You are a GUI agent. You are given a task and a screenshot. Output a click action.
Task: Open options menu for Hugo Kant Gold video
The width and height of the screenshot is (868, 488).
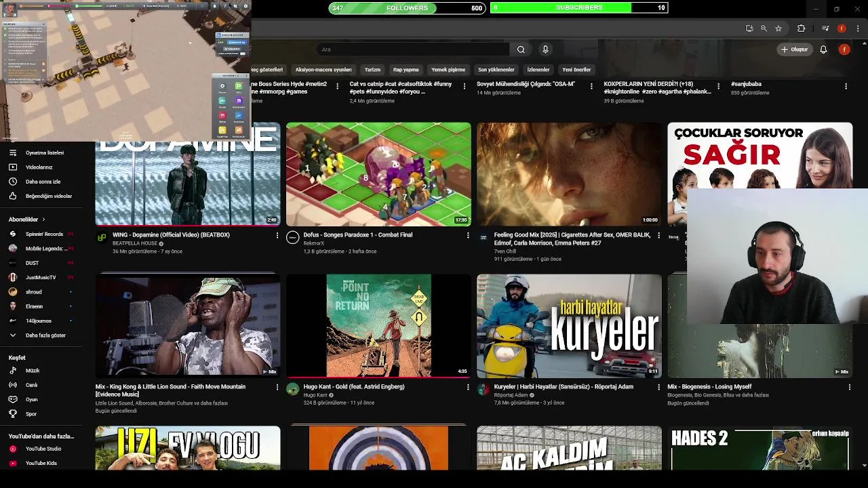point(467,387)
